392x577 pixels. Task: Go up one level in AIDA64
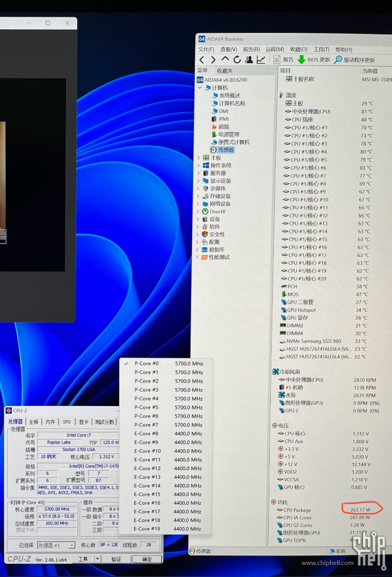pos(225,60)
